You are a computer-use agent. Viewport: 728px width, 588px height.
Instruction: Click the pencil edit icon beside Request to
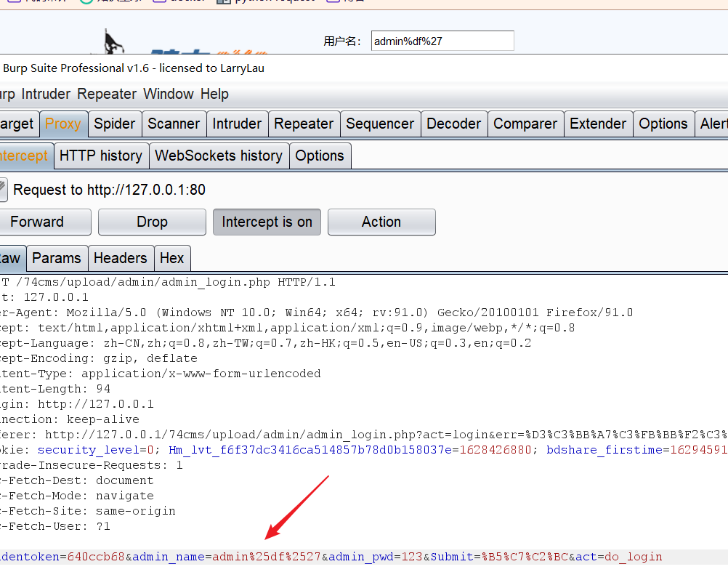click(3, 190)
